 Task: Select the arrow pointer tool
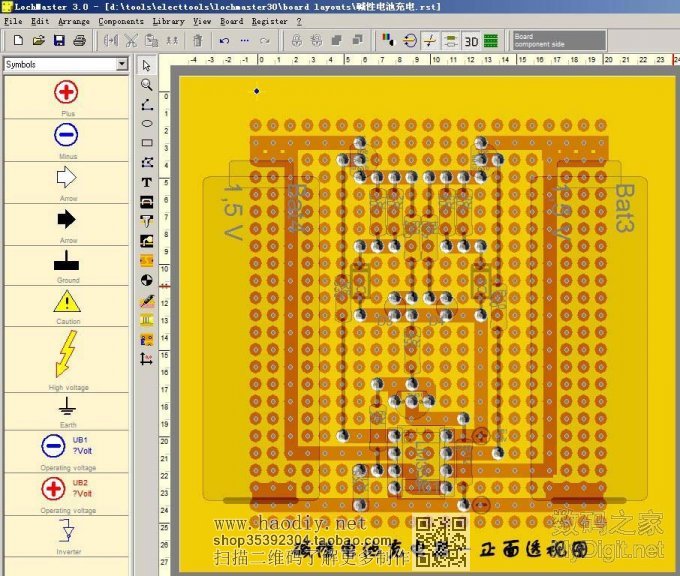pyautogui.click(x=147, y=66)
